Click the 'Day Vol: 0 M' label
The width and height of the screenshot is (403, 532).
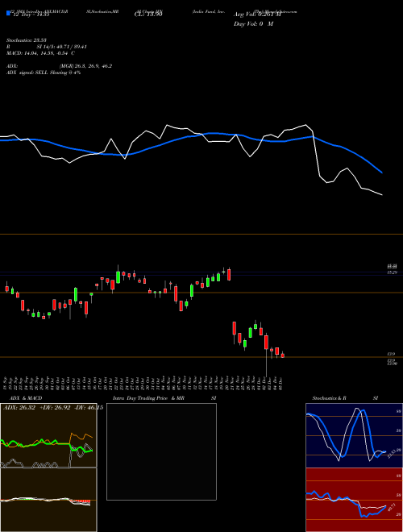coord(253,24)
